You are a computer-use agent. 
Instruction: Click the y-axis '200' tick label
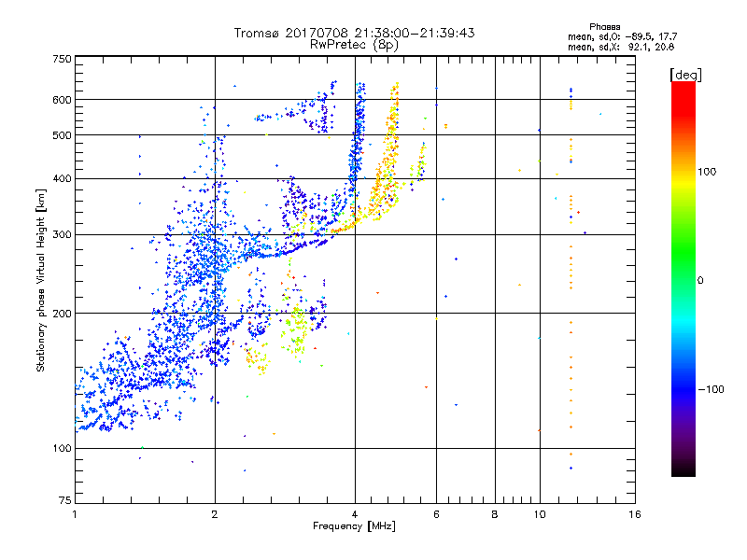(x=62, y=314)
